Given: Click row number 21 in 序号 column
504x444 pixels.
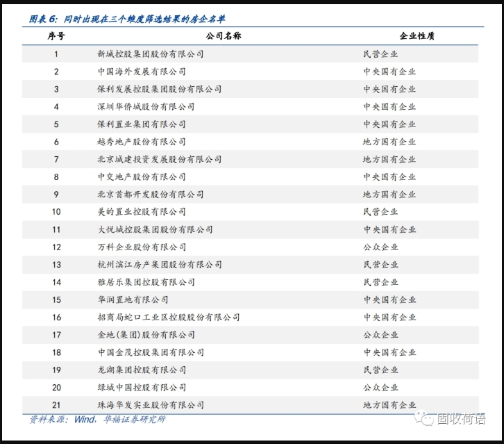Looking at the screenshot, I should coord(56,405).
